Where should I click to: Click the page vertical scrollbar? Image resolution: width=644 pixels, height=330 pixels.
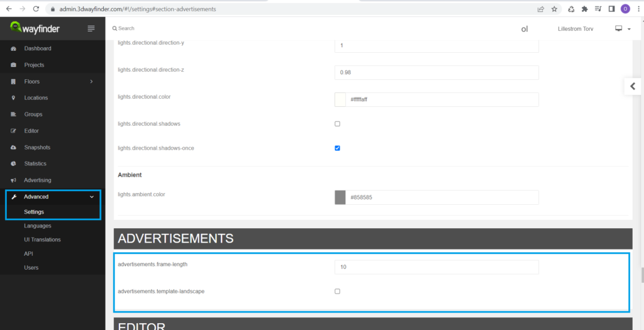(641, 275)
